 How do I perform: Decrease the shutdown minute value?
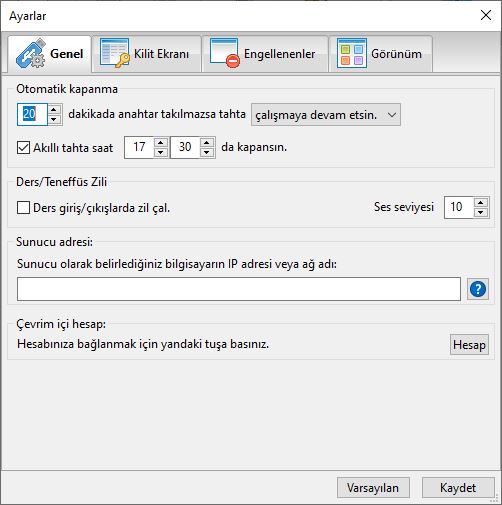coord(207,152)
